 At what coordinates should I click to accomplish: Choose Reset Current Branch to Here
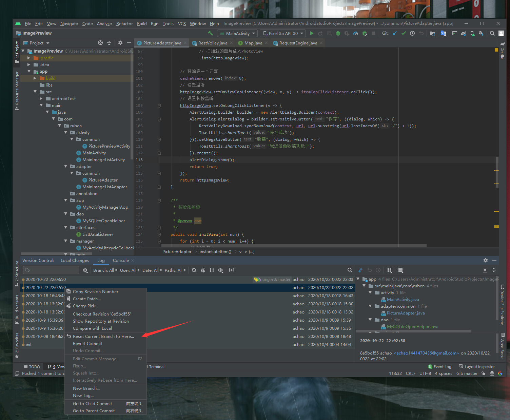[x=103, y=336]
